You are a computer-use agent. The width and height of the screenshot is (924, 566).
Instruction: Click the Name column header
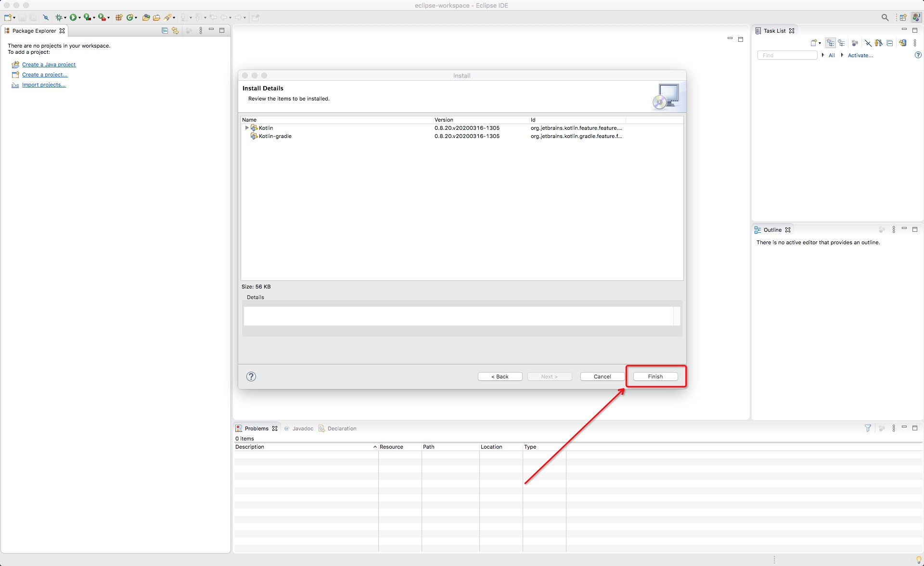pyautogui.click(x=337, y=120)
